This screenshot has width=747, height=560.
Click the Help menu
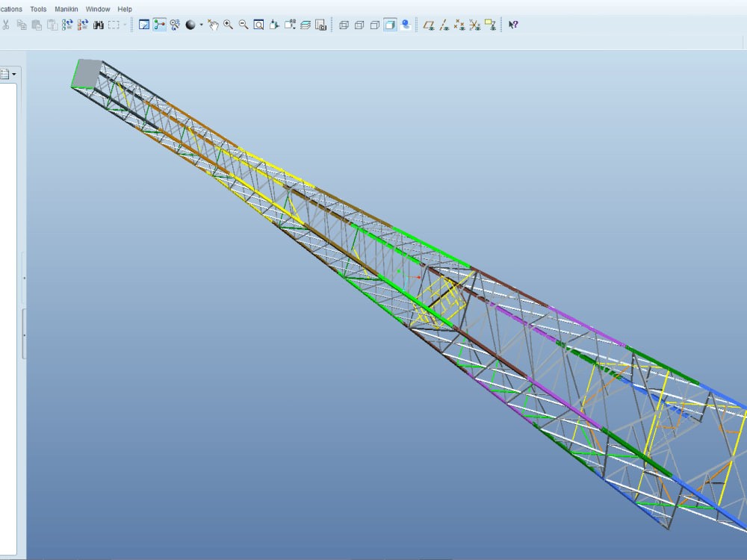pos(125,9)
